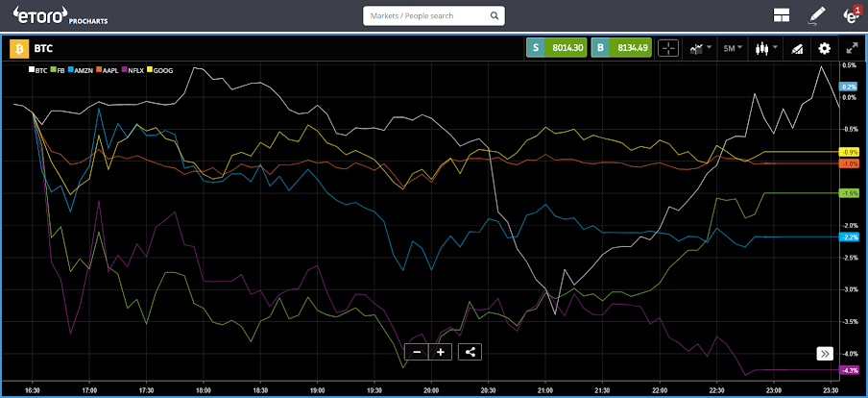Open eToro notifications with red badge

point(852,15)
